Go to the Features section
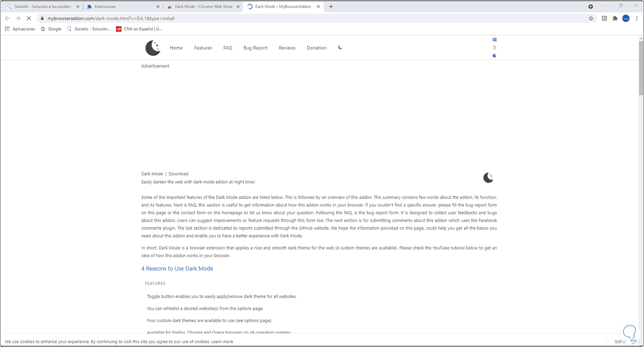644x347 pixels. 203,48
